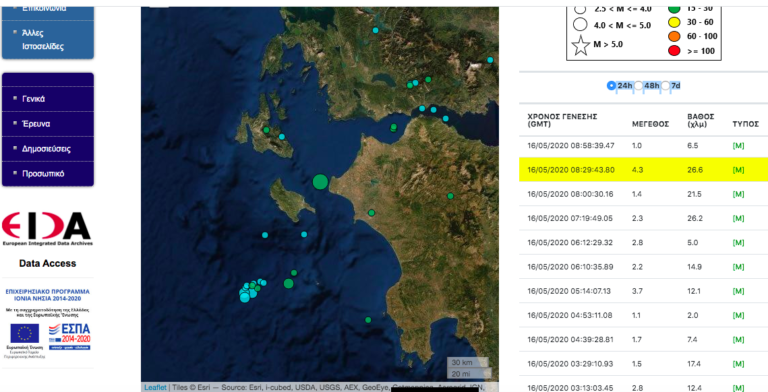
Task: Click the Leaflet attribution link
Action: (x=155, y=388)
